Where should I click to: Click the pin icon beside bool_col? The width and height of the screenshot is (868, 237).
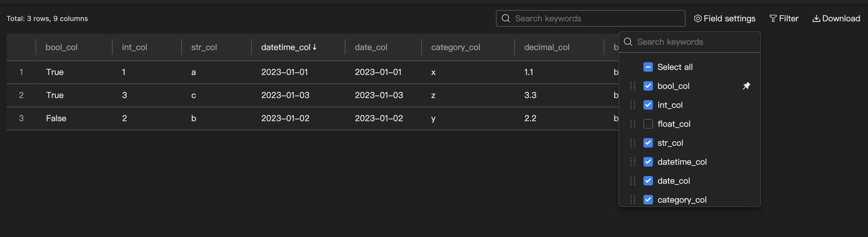click(x=746, y=86)
